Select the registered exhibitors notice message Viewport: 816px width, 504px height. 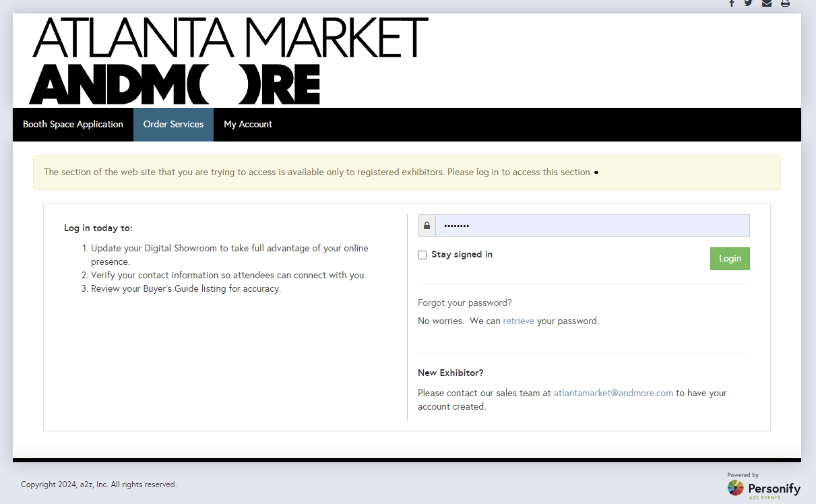coord(318,172)
